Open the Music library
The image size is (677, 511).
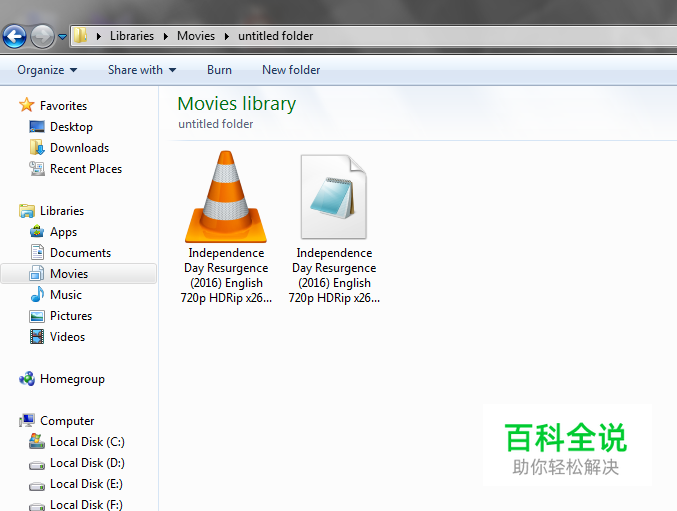click(x=66, y=295)
